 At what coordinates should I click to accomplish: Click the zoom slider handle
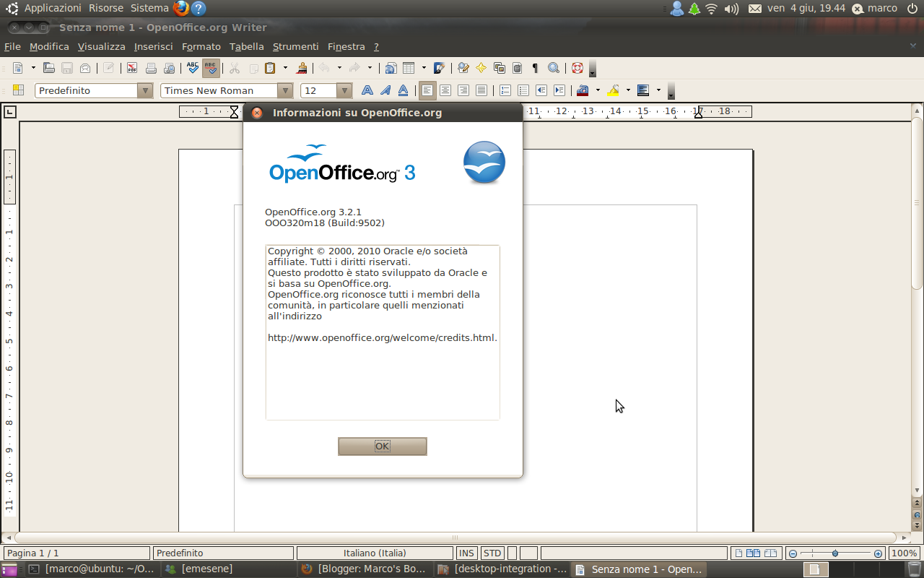(835, 553)
